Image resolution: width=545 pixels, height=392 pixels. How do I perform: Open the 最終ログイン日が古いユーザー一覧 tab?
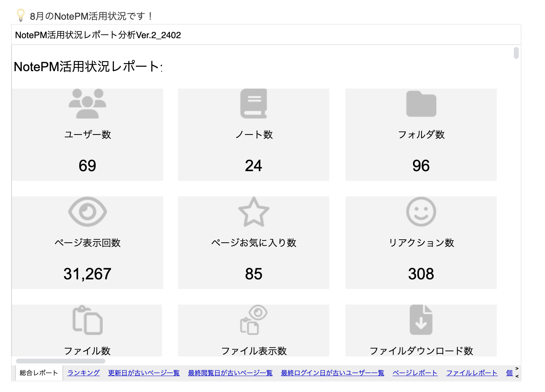333,373
